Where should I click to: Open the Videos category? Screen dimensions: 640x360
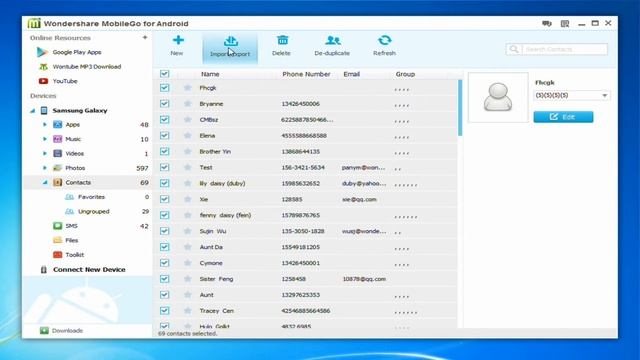coord(75,153)
